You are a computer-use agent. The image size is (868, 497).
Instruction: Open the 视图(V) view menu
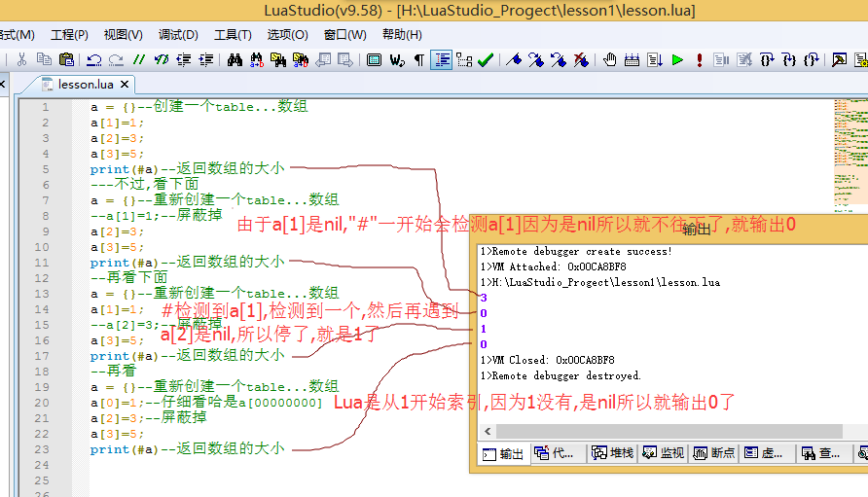pos(123,35)
